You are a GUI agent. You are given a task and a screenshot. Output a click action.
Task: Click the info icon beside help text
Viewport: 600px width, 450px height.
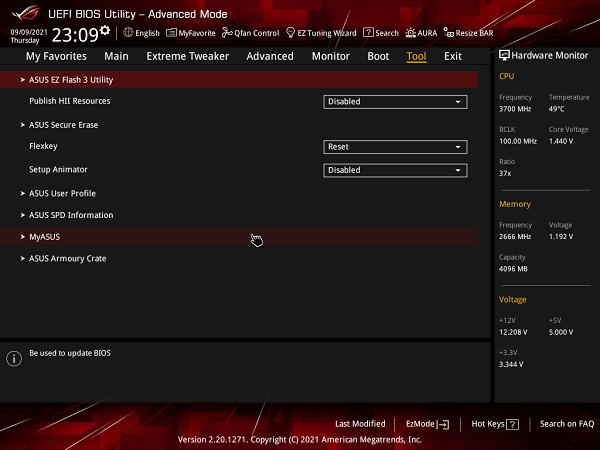[14, 359]
